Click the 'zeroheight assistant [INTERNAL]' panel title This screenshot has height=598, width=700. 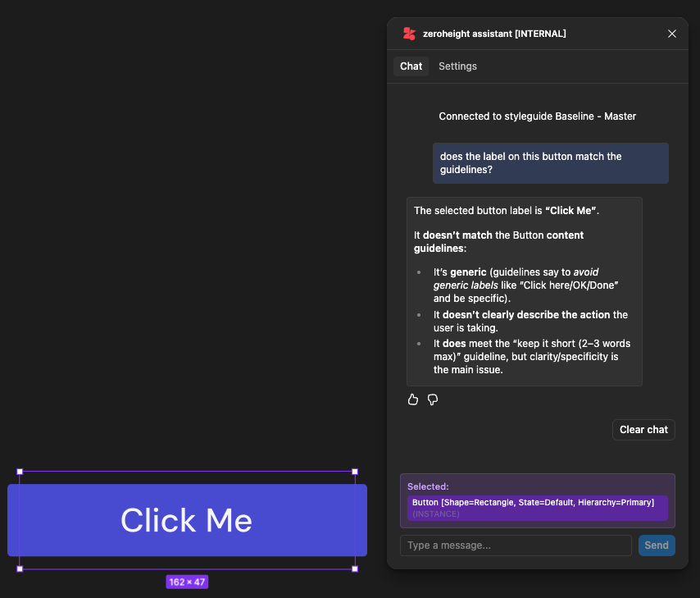click(x=494, y=34)
